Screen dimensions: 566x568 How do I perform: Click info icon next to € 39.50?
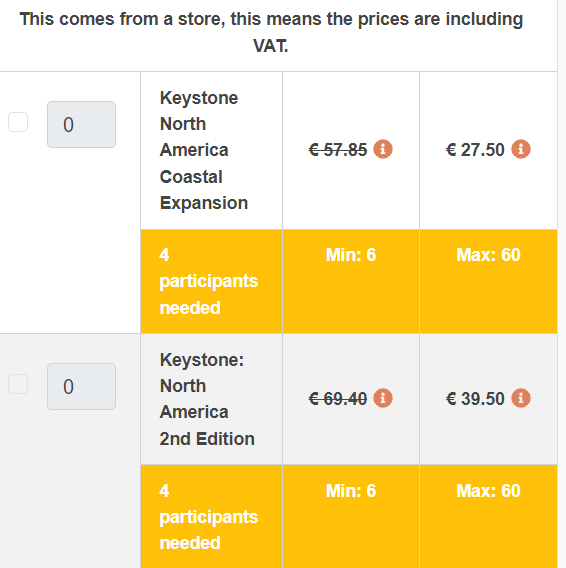point(521,398)
